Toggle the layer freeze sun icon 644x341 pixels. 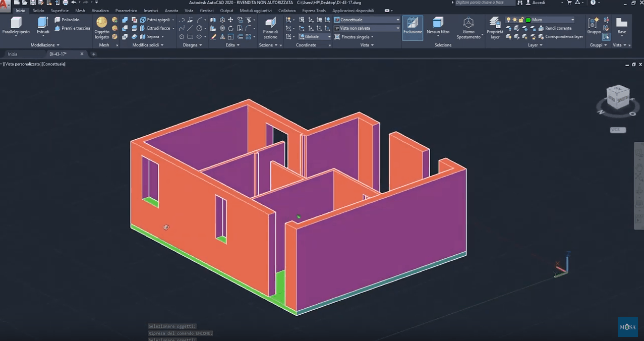(515, 20)
